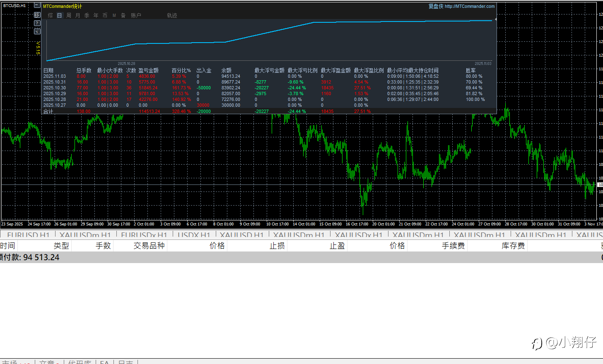The height and width of the screenshot is (364, 603).
Task: Switch to the USDX H1 chart tab
Action: (193, 235)
